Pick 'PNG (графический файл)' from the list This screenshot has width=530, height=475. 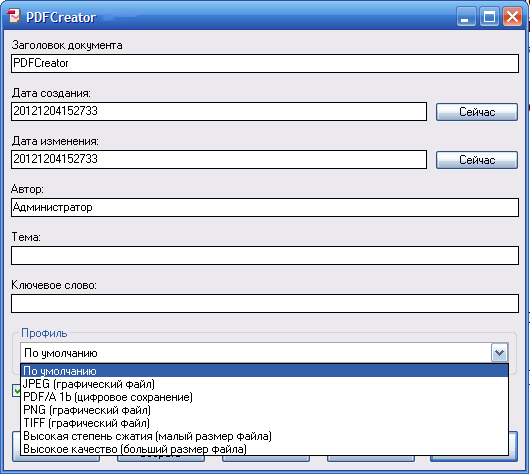point(264,410)
